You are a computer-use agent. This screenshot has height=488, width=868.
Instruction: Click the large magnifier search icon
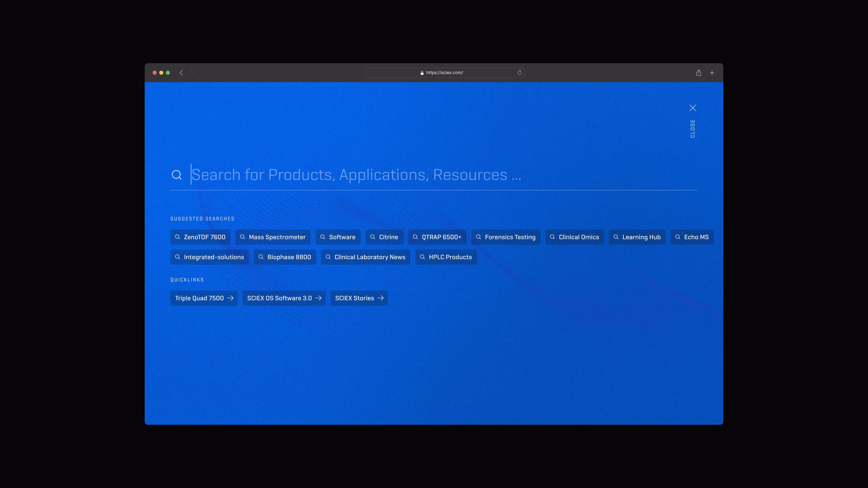point(177,175)
